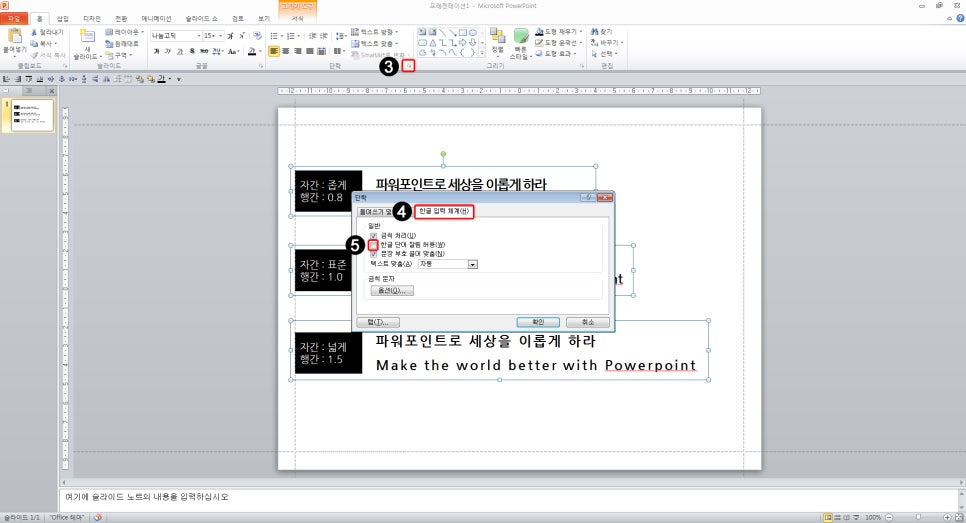Viewport: 966px width, 523px height.
Task: Open the Paragraph group dialog launcher
Action: [x=408, y=65]
